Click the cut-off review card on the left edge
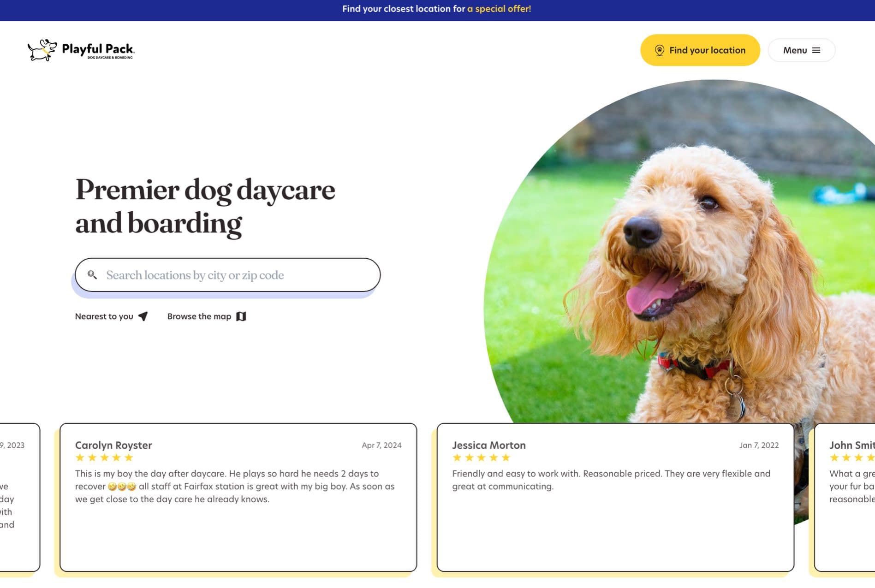 point(19,498)
